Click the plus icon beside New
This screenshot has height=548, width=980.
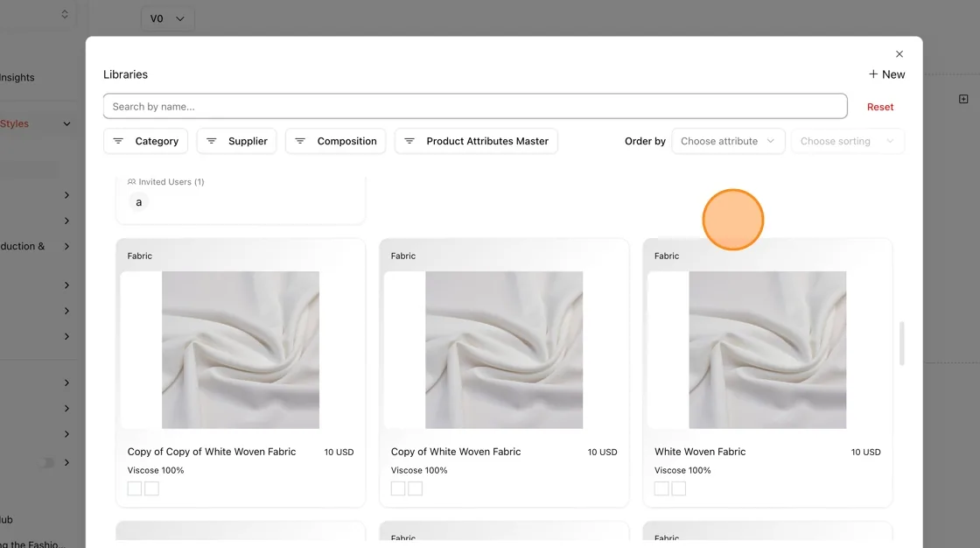pyautogui.click(x=873, y=74)
